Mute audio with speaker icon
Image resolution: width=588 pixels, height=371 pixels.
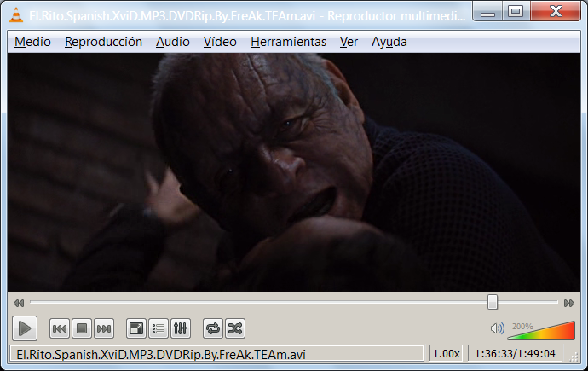pos(498,328)
